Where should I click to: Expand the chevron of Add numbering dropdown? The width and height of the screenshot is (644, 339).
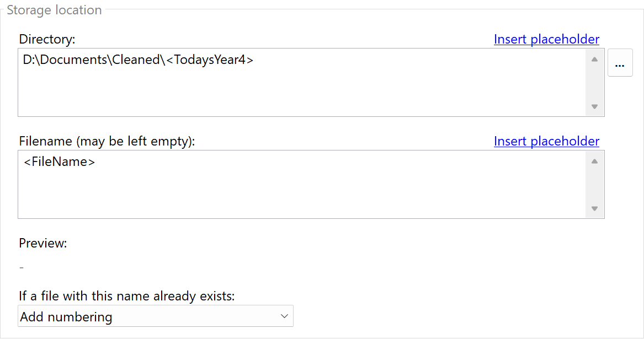tap(284, 316)
